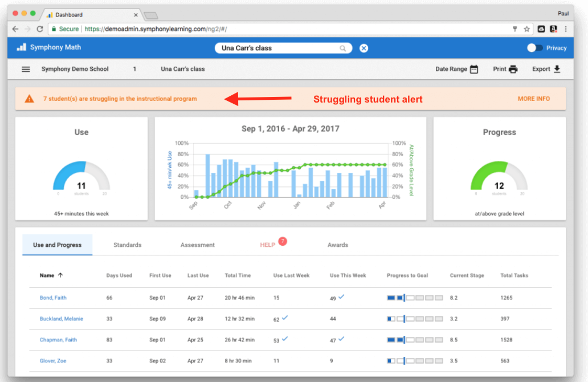Click total tasks value 1528
This screenshot has height=382, width=588.
[x=507, y=340]
